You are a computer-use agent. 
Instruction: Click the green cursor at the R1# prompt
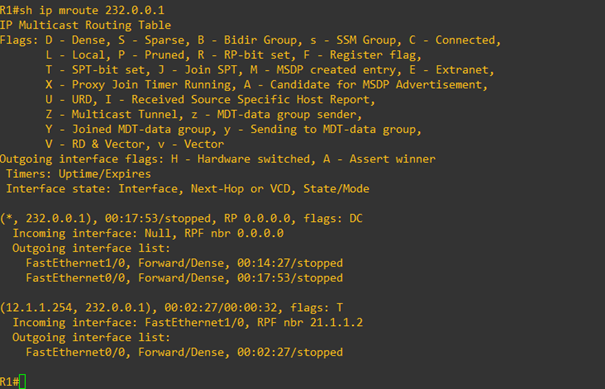point(22,381)
